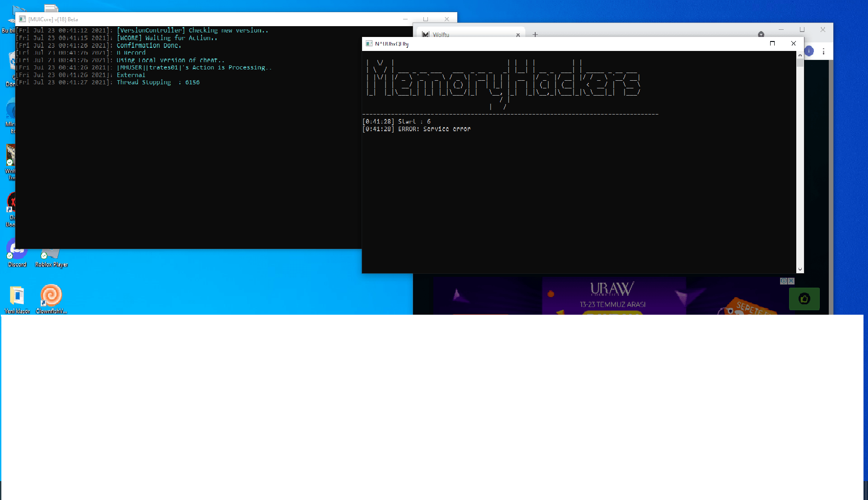Click the "Action is Processing.." log line
This screenshot has width=868, height=500.
click(144, 68)
